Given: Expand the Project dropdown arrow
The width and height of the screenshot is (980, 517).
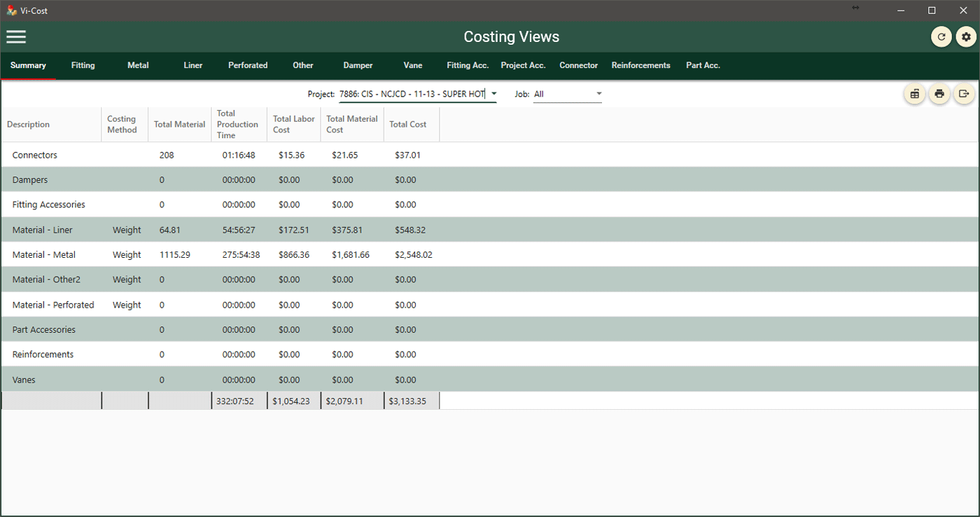Looking at the screenshot, I should 493,94.
